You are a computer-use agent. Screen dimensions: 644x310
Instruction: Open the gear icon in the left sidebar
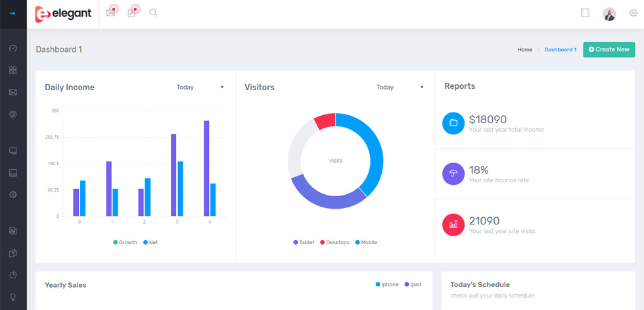(12, 194)
